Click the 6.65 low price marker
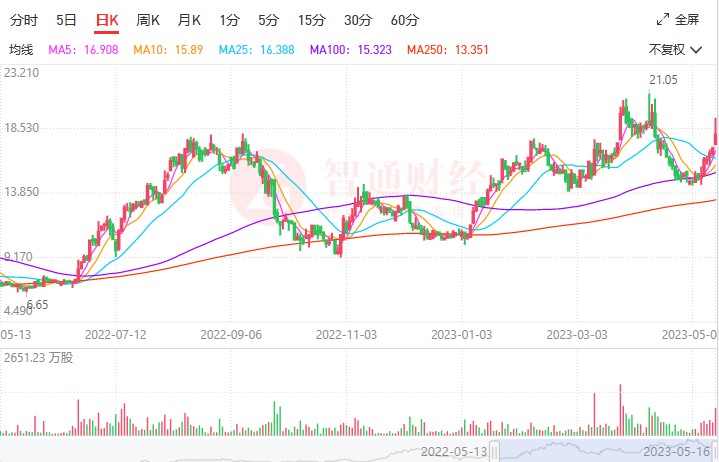Screen dimensions: 719x462 coord(37,304)
